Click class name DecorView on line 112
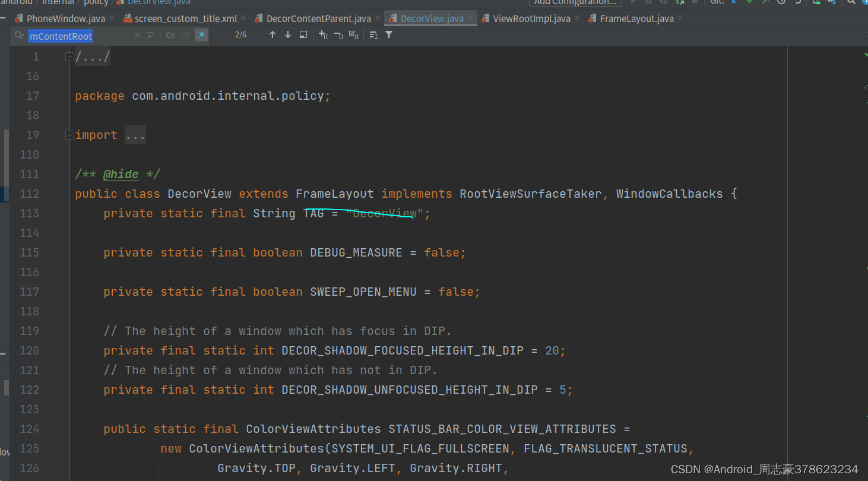 click(199, 194)
